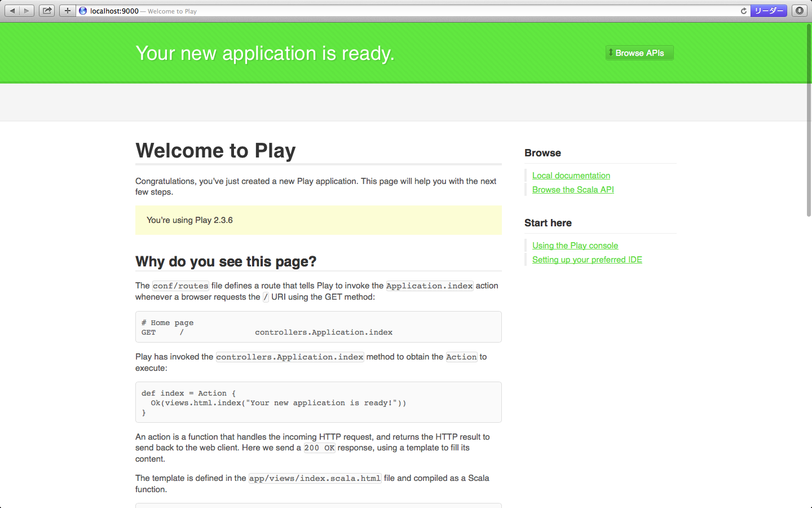
Task: Click 'Why do you see this page?' heading
Action: click(226, 261)
